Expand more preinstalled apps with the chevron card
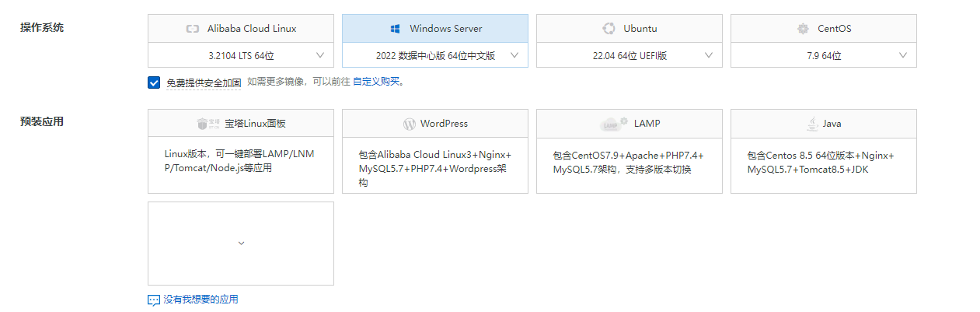This screenshot has width=980, height=312. 241,244
